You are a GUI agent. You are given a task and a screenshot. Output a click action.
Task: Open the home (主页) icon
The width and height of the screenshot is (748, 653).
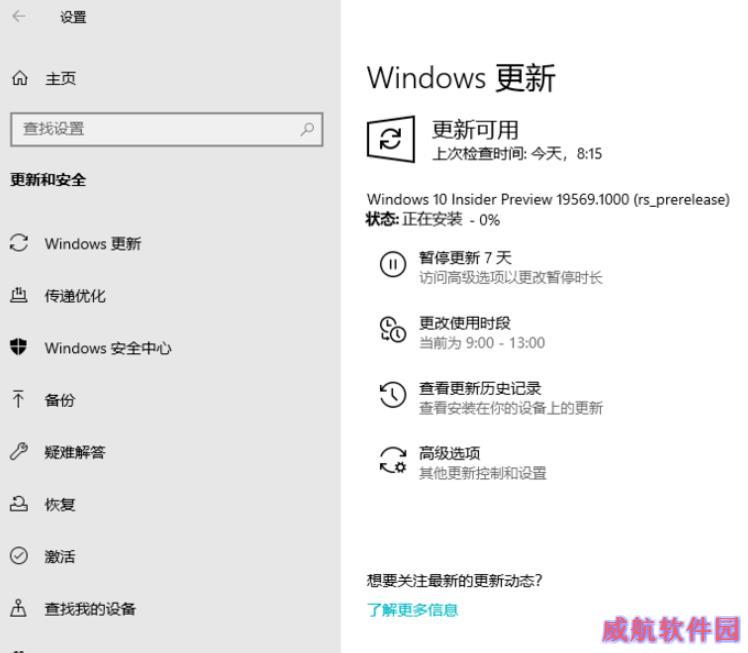pos(20,78)
